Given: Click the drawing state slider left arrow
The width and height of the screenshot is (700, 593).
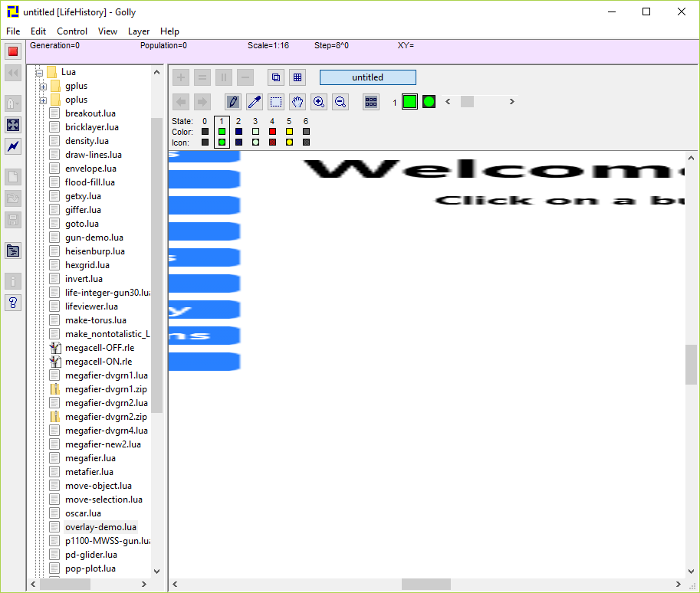Looking at the screenshot, I should click(448, 102).
